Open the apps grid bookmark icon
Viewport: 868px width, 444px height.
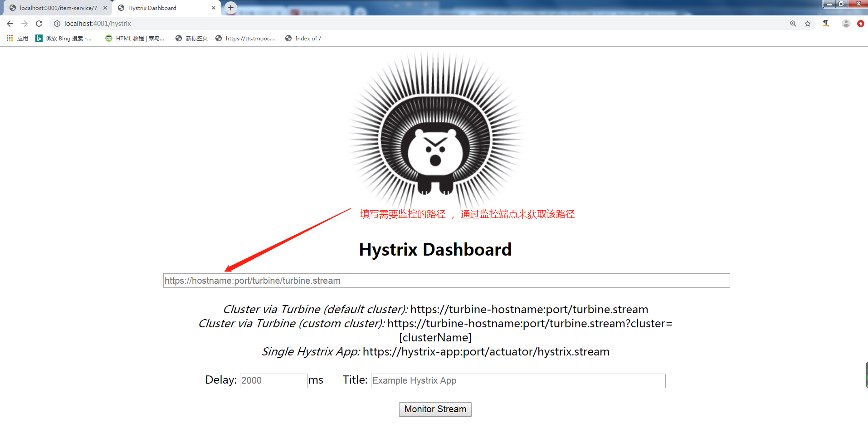[10, 38]
